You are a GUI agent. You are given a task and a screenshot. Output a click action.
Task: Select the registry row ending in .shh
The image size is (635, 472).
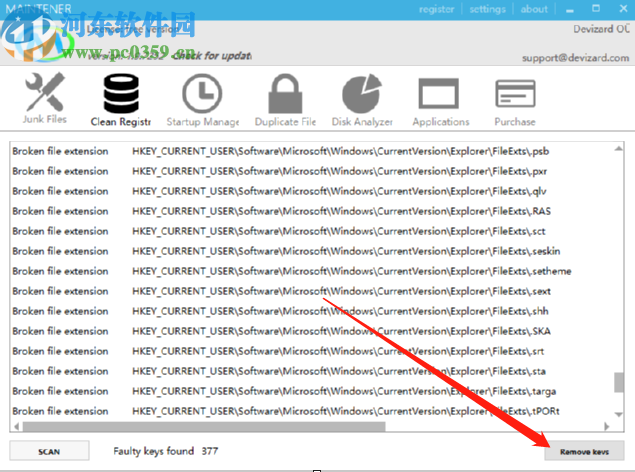(311, 311)
